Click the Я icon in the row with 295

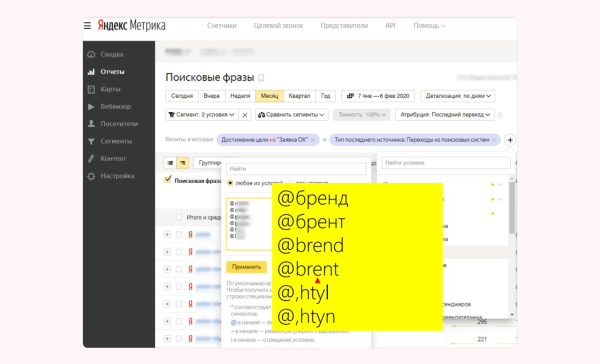coord(190,322)
